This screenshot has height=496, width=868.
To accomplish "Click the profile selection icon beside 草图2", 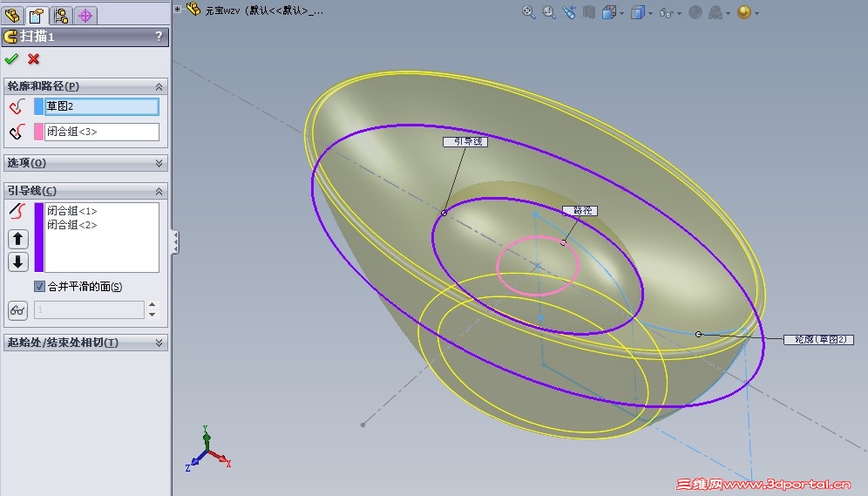I will point(17,106).
